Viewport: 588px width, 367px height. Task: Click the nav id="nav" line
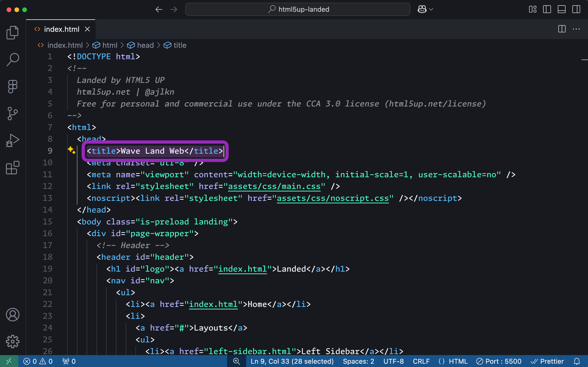tap(140, 281)
